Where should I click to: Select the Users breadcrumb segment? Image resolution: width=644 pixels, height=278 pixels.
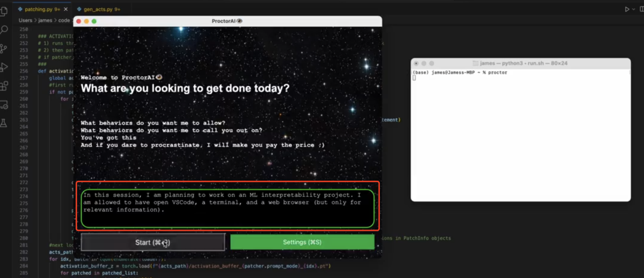[x=25, y=20]
